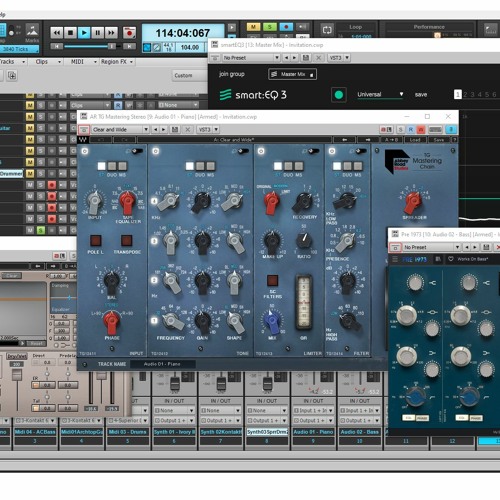Arm recording with the Record button

pyautogui.click(x=129, y=33)
